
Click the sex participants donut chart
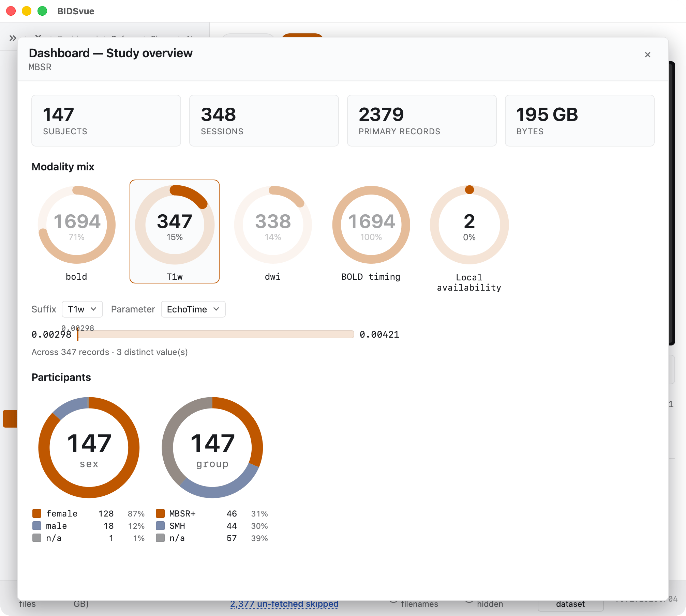(89, 447)
